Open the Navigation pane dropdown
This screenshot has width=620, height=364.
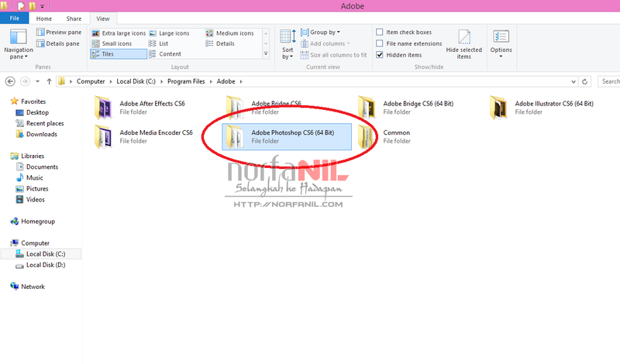point(18,44)
